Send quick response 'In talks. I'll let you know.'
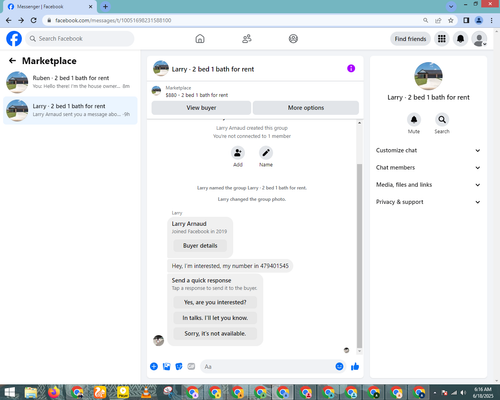Viewport: 500px width, 400px height. click(x=215, y=318)
